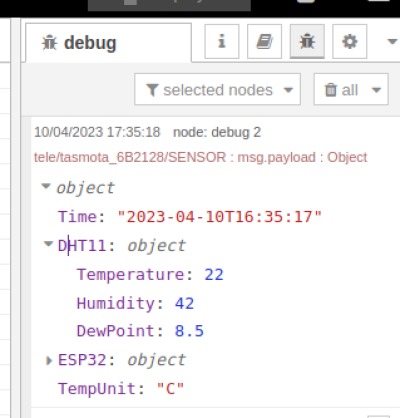Open the help book sidebar icon
Viewport: 400px width, 418px height.
pos(264,42)
